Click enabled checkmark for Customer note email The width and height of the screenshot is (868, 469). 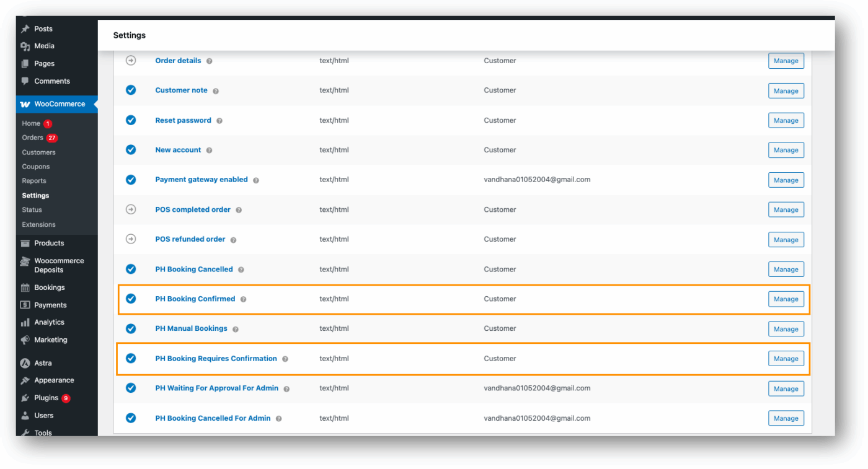pos(131,90)
